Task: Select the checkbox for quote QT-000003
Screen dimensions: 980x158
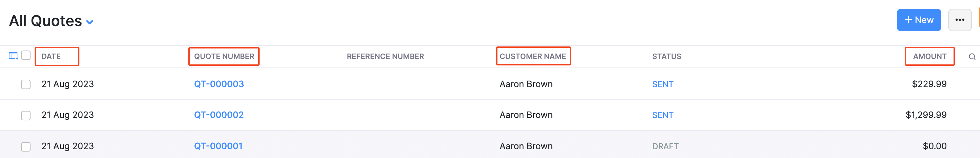Action: click(x=26, y=84)
